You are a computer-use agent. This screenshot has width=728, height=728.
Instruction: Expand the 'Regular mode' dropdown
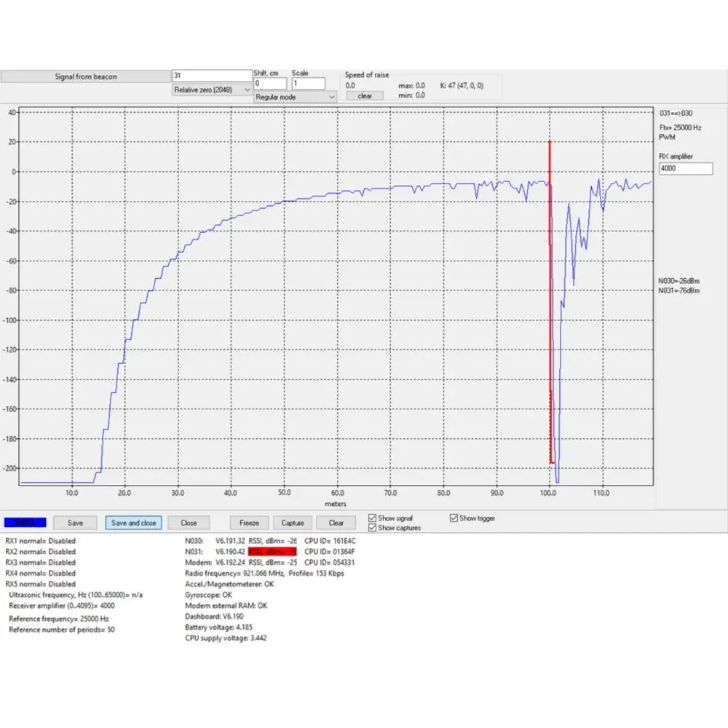295,97
